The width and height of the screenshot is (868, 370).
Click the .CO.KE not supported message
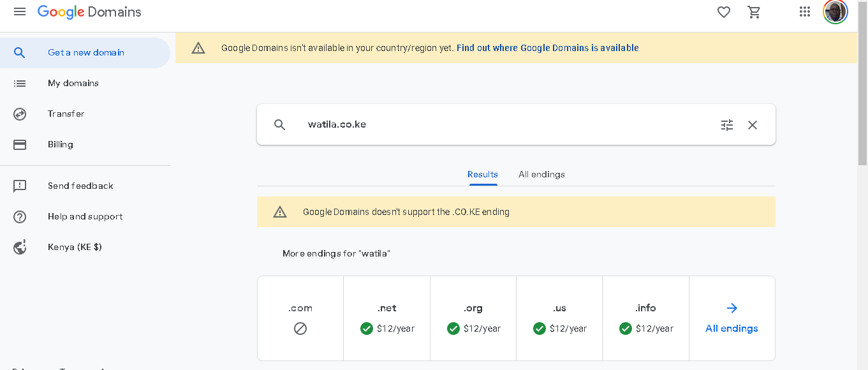coord(406,212)
